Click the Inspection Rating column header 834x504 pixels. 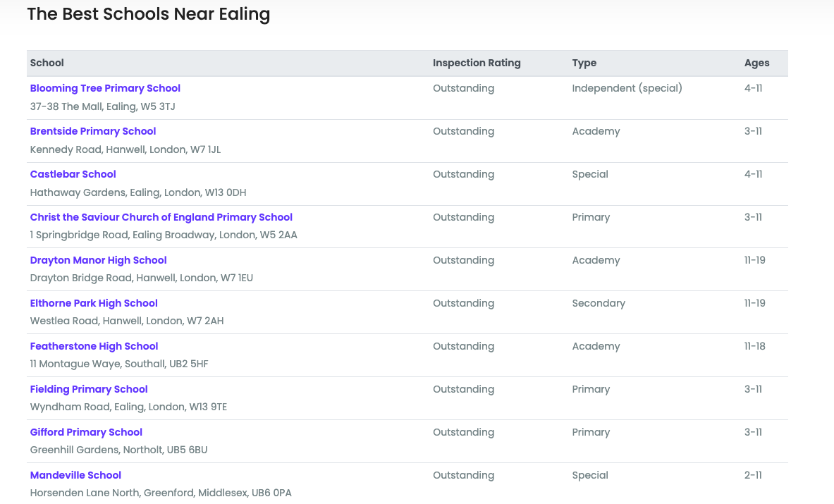point(477,63)
